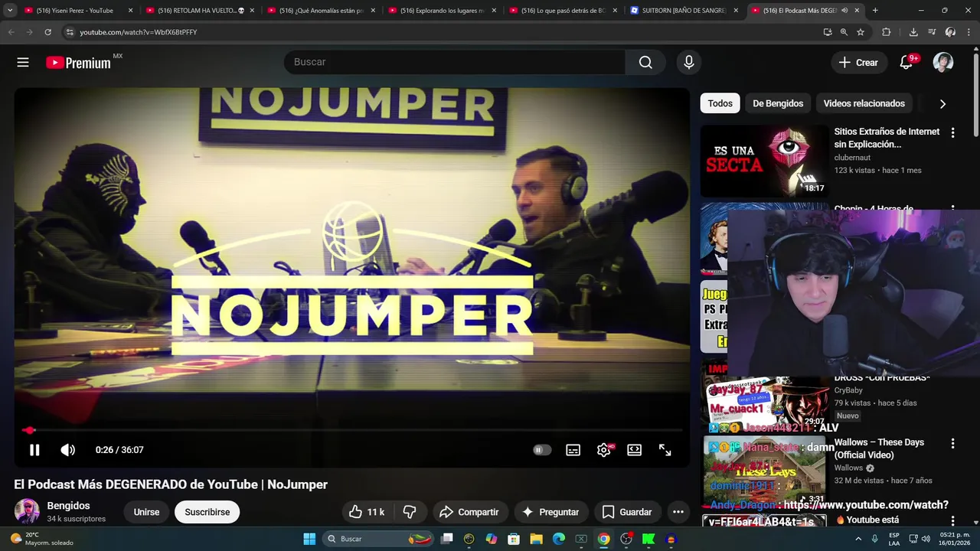
Task: Open the player settings gear
Action: pyautogui.click(x=604, y=450)
